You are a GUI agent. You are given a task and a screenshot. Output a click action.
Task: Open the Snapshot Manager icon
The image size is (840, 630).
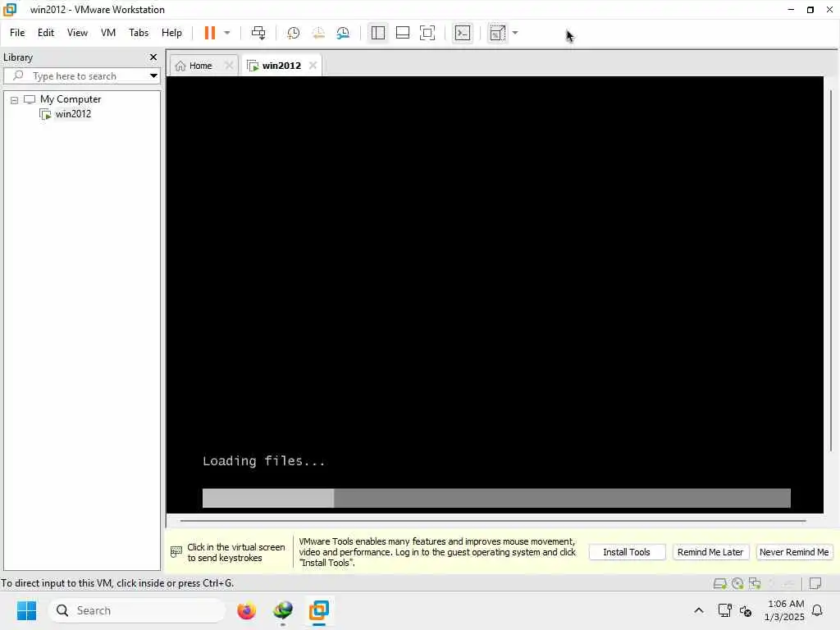click(x=343, y=33)
